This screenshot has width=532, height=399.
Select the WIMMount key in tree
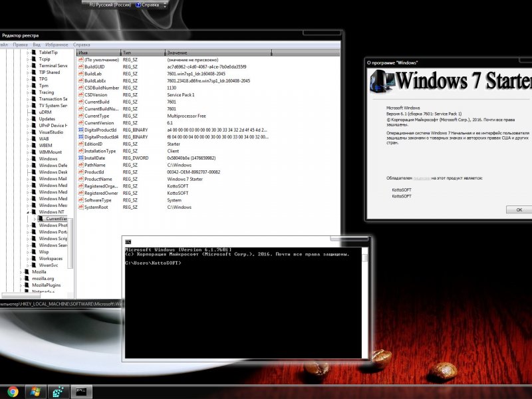pyautogui.click(x=51, y=152)
